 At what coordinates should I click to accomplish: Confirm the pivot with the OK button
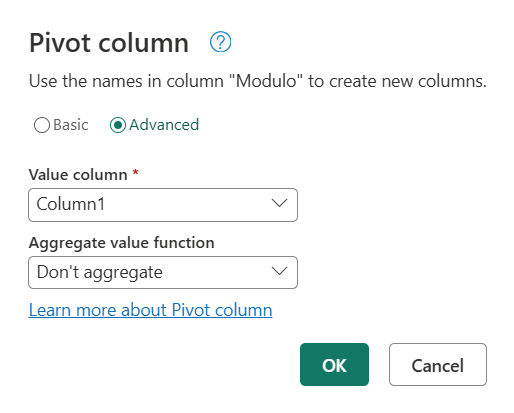(x=334, y=364)
